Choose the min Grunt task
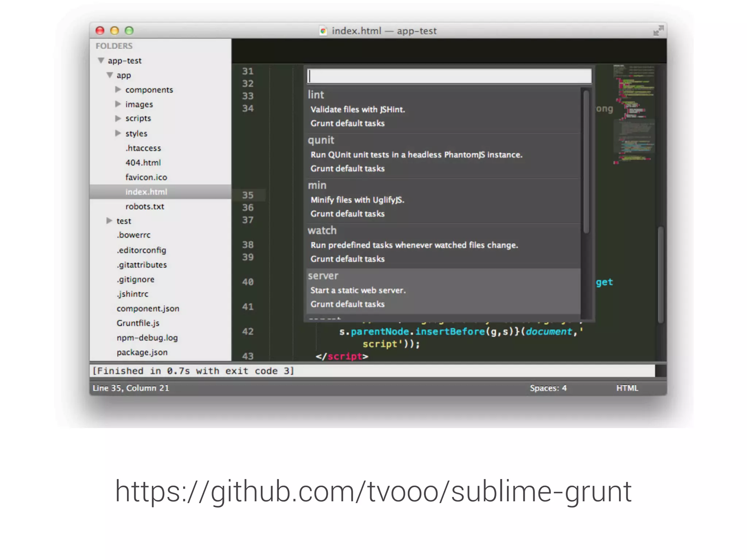Screen dimensions: 747x560 [x=443, y=200]
